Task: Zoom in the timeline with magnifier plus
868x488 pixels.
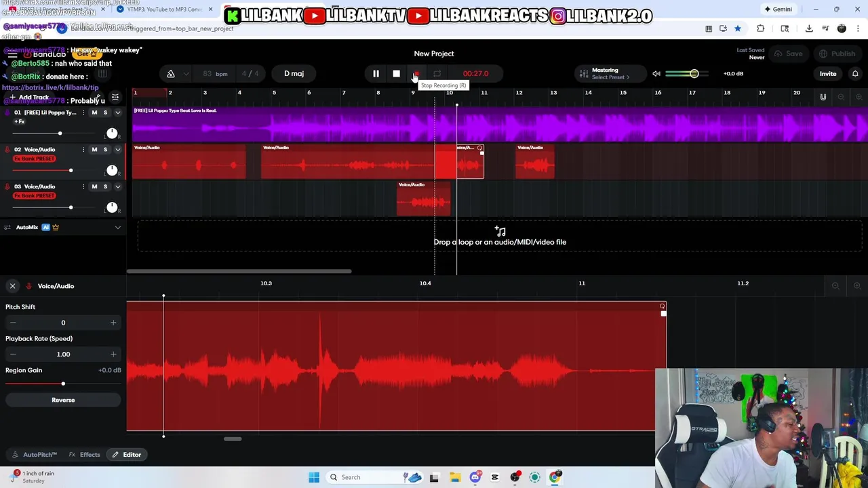Action: pyautogui.click(x=859, y=98)
